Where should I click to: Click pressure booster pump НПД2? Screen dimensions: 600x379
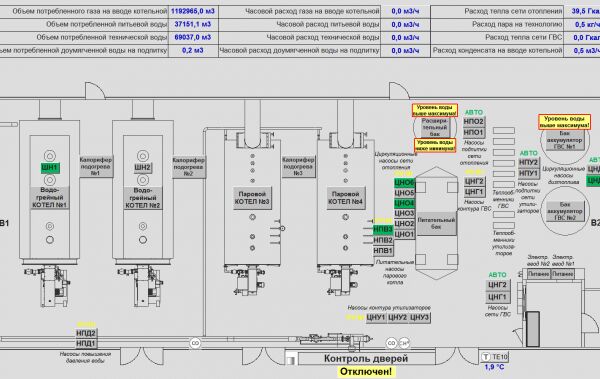pyautogui.click(x=86, y=333)
